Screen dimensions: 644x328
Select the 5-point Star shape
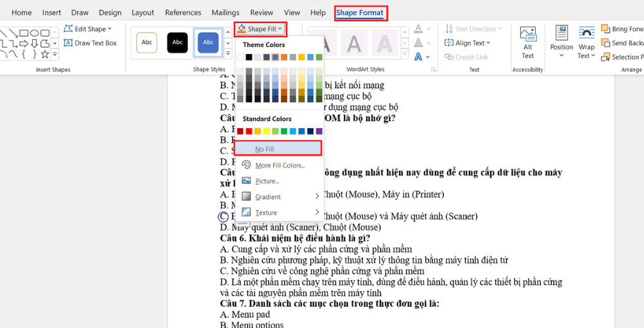(45, 54)
